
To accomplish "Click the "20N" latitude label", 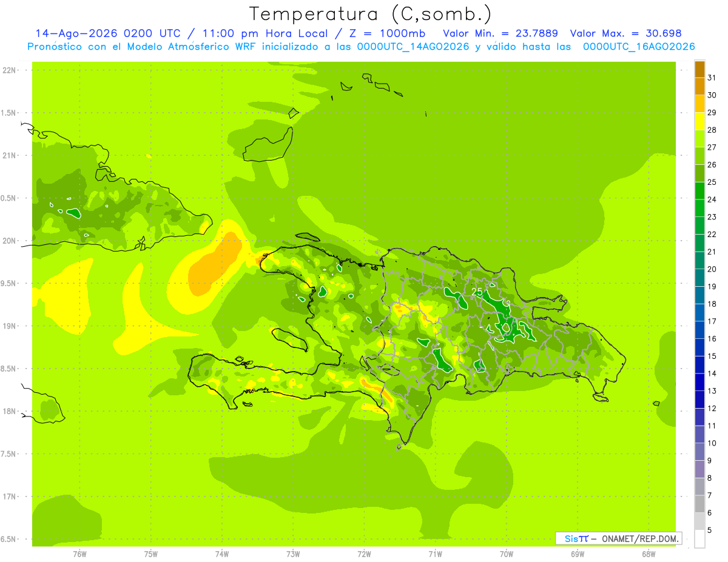I will pyautogui.click(x=8, y=241).
